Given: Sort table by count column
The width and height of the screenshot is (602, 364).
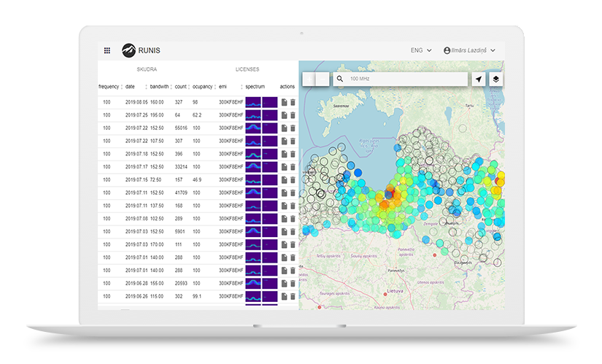Looking at the screenshot, I should click(180, 87).
